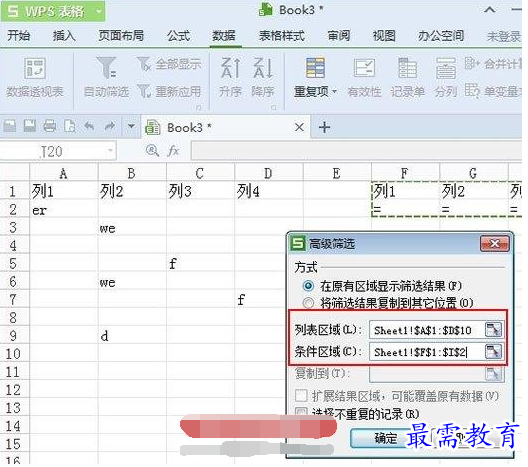This screenshot has width=528, height=467.
Task: Click the open file icon in quick toolbar
Action: tap(10, 127)
